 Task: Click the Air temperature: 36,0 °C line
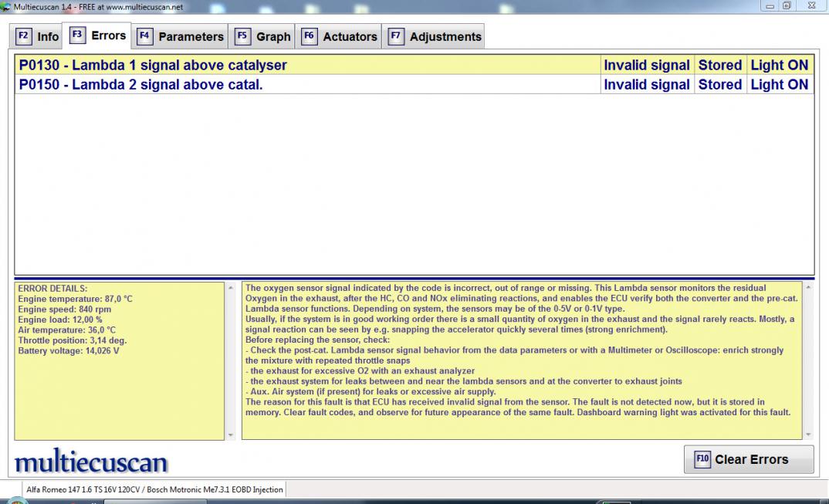click(66, 330)
